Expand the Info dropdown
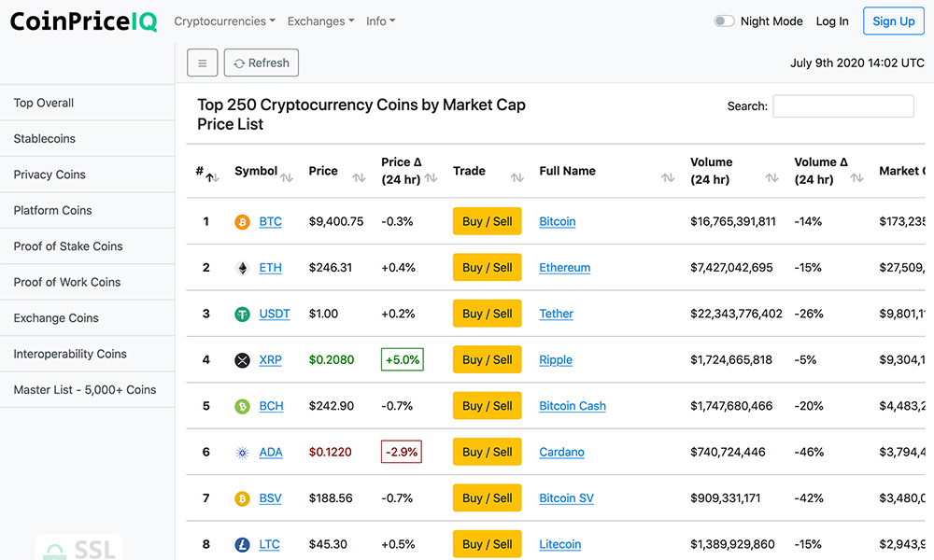 (381, 21)
